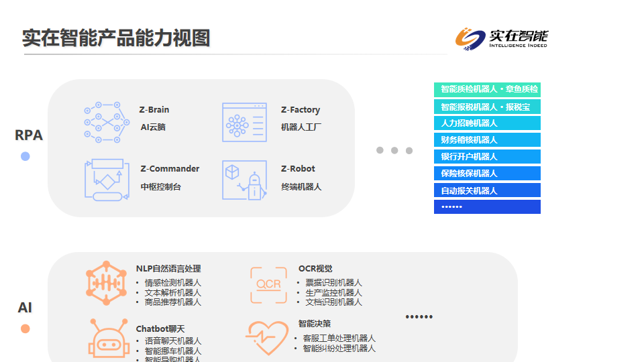This screenshot has width=644, height=362.
Task: Select the 智能质检机器人·章鱼质检 bar
Action: click(487, 89)
